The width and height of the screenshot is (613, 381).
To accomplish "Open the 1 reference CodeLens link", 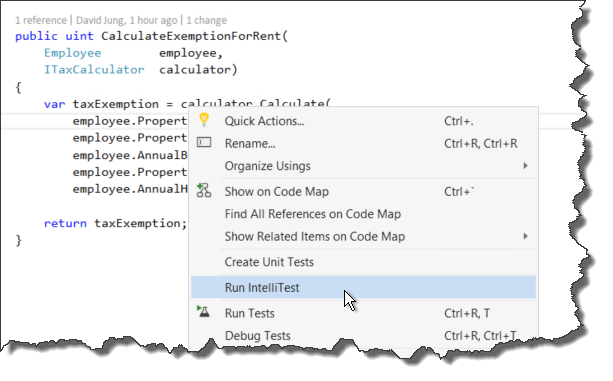I will [x=41, y=20].
